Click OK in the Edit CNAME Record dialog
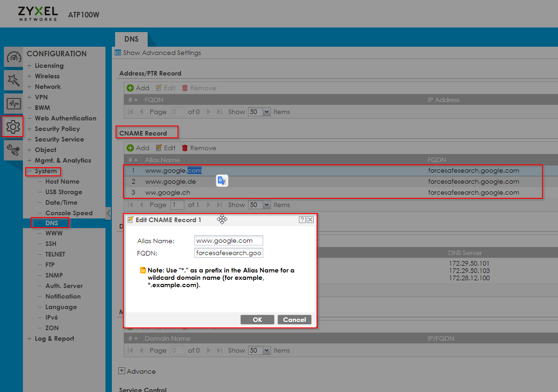The width and height of the screenshot is (558, 392). pyautogui.click(x=257, y=319)
